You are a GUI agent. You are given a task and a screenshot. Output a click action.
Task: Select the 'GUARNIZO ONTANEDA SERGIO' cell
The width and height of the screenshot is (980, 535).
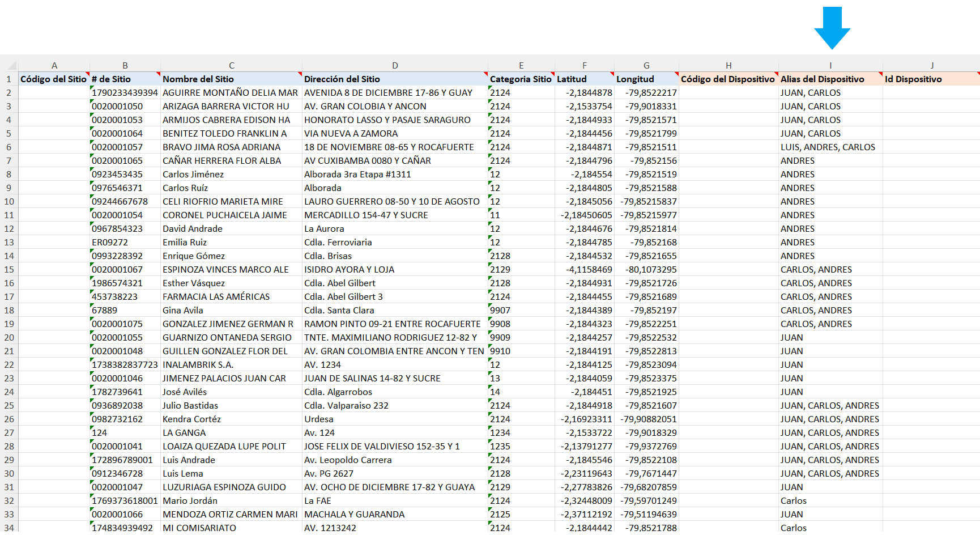(x=232, y=337)
